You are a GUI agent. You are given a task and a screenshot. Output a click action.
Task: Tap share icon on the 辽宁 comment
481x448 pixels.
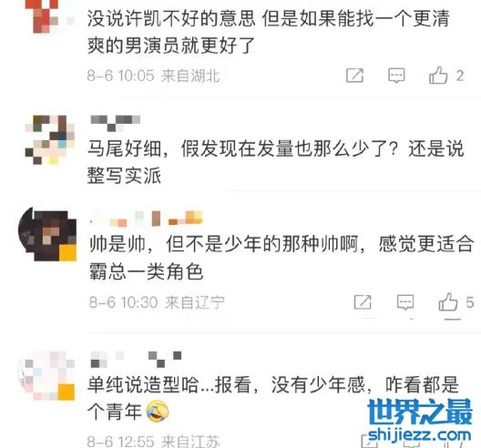click(363, 302)
